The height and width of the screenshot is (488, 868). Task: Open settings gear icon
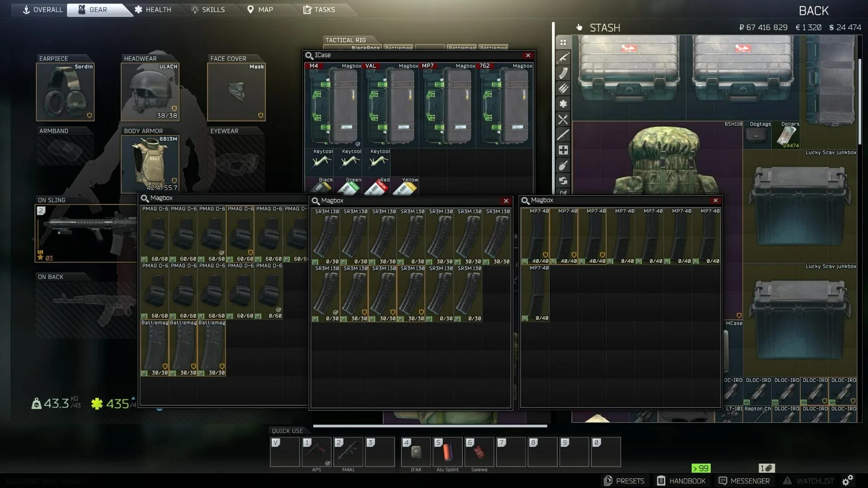tap(848, 480)
